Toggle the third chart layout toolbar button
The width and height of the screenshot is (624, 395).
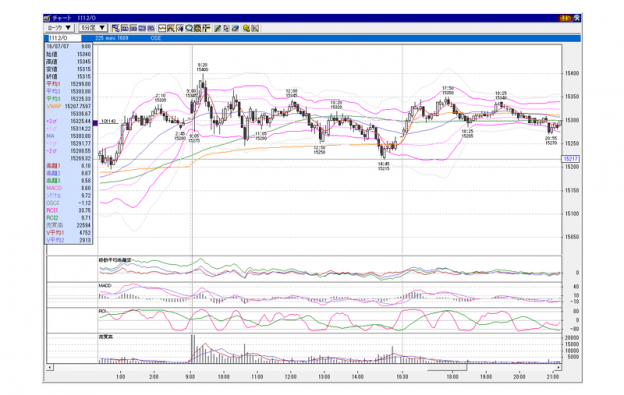[133, 28]
